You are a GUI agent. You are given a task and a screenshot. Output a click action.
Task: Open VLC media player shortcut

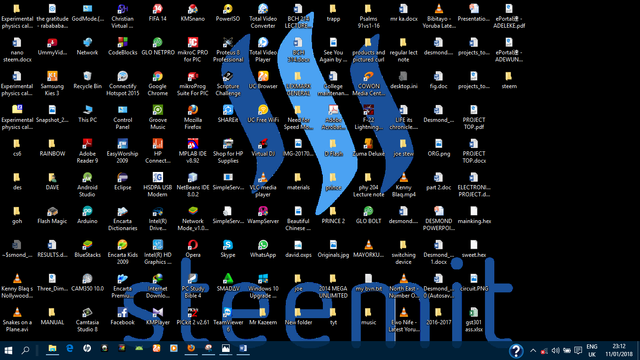tap(263, 184)
